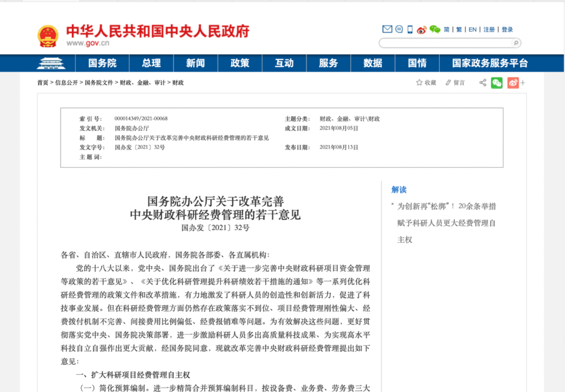Open the 政策 navigation tab
This screenshot has width=565, height=392.
240,63
